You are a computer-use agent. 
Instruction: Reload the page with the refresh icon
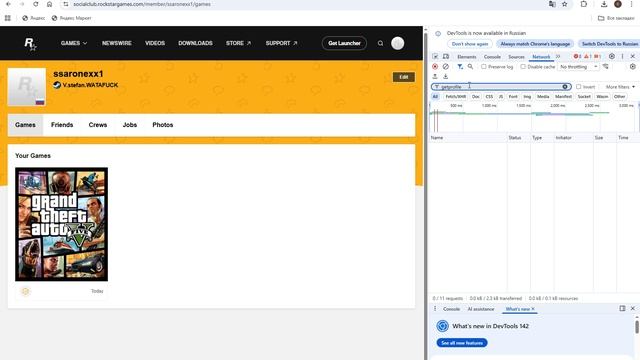point(36,4)
